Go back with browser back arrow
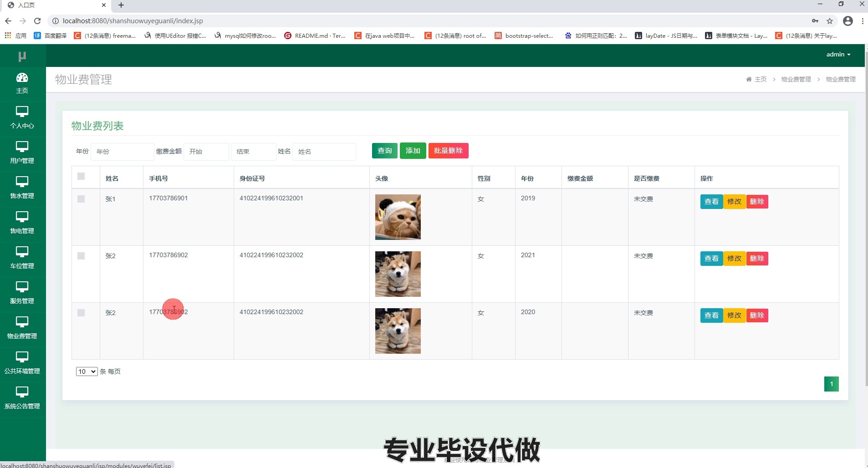Viewport: 868px width, 468px height. pos(8,21)
